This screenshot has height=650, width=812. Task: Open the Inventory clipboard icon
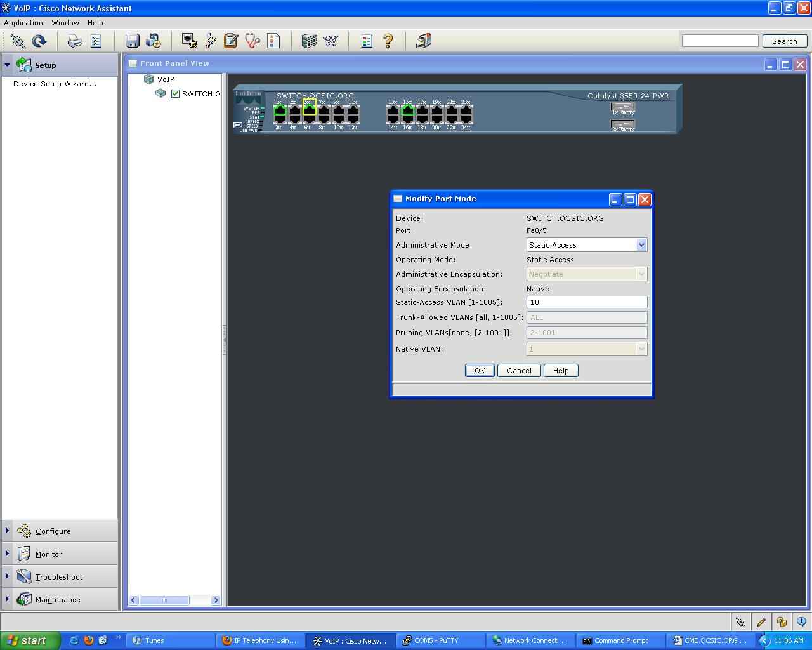231,41
